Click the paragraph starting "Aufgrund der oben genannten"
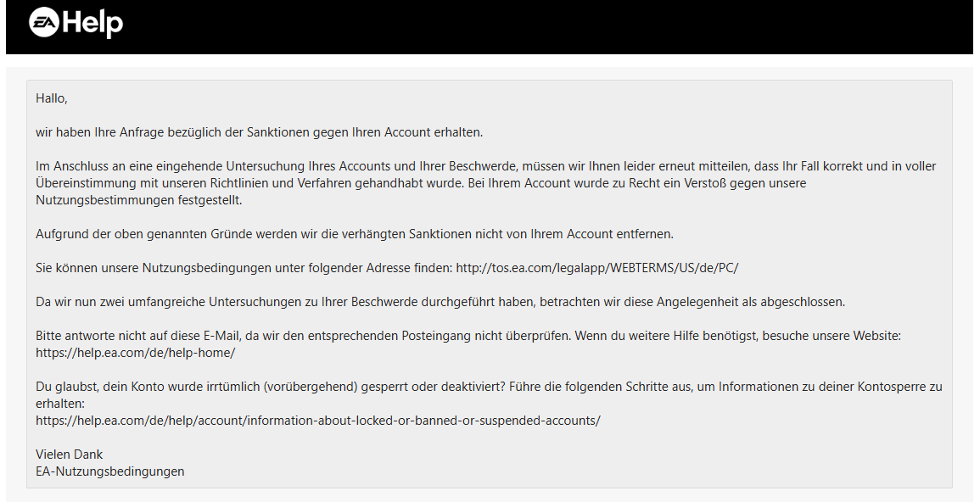 pos(355,234)
